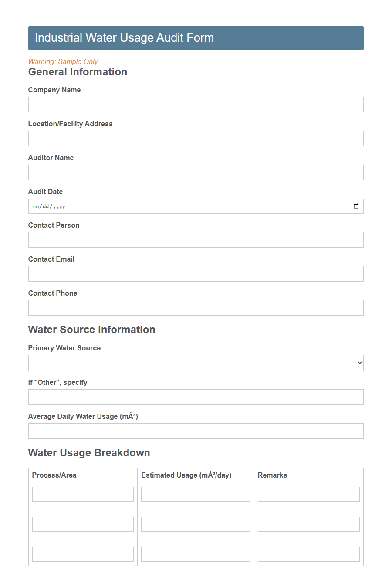This screenshot has width=392, height=566.
Task: Click the Contact Person input box
Action: (x=196, y=240)
